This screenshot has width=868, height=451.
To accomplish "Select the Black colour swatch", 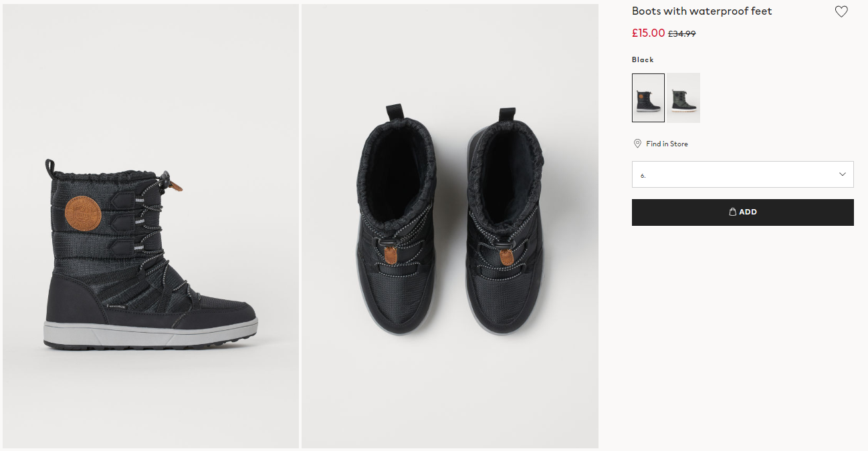I will coord(648,98).
